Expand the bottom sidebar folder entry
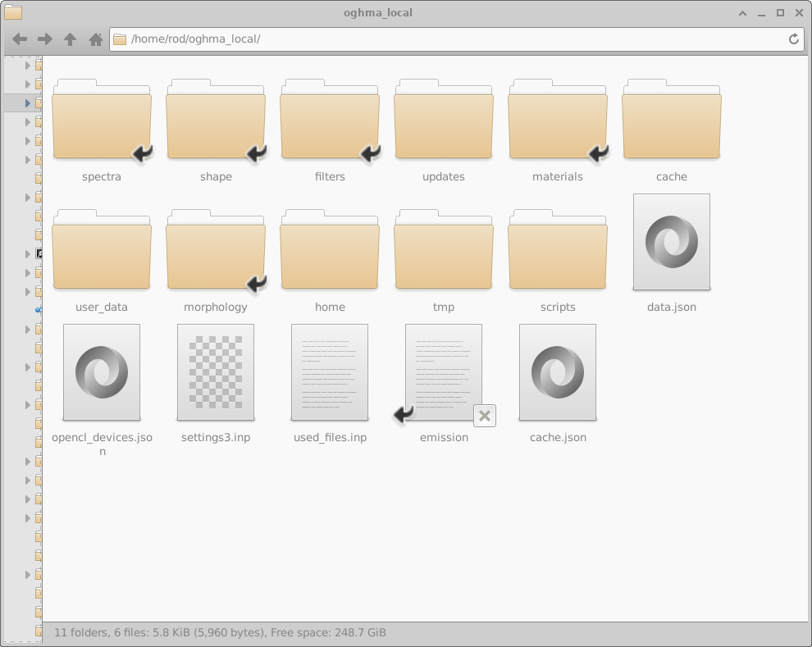Viewport: 812px width, 647px height. point(26,574)
